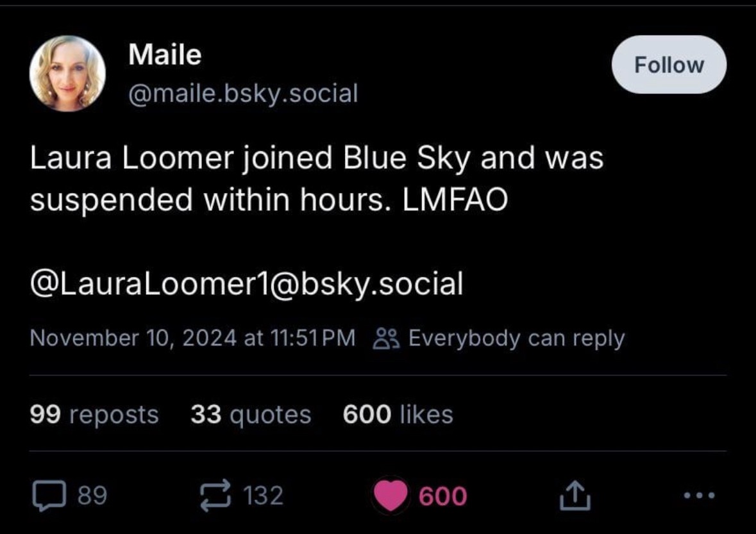
Task: View the 600 likes list
Action: tap(398, 414)
